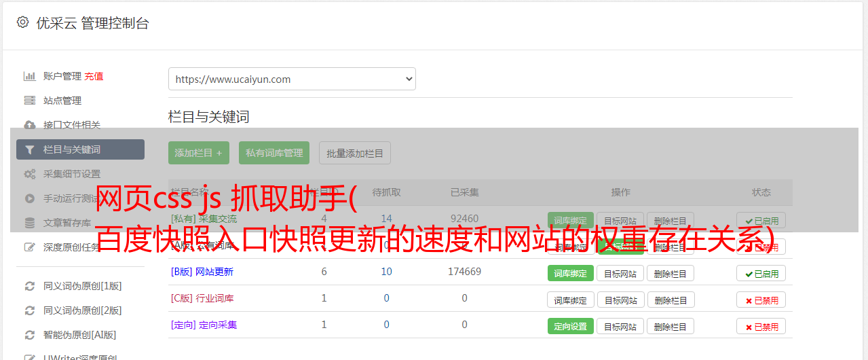Click the [B版] 网站更新 column name

click(202, 272)
